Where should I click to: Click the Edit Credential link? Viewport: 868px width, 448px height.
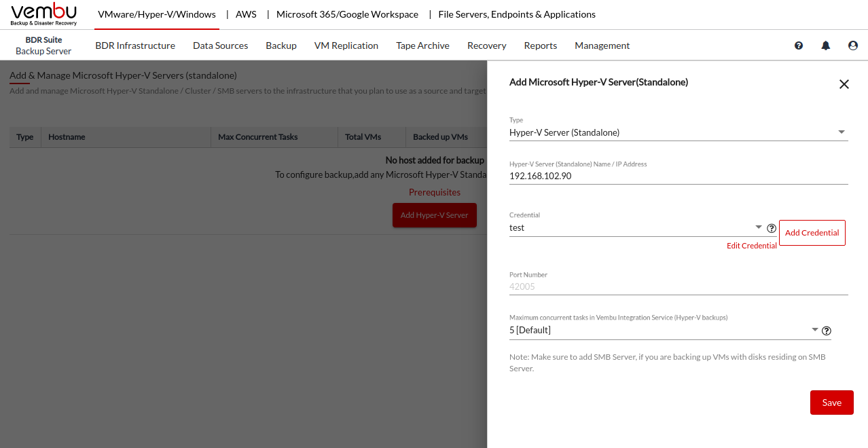click(x=751, y=246)
